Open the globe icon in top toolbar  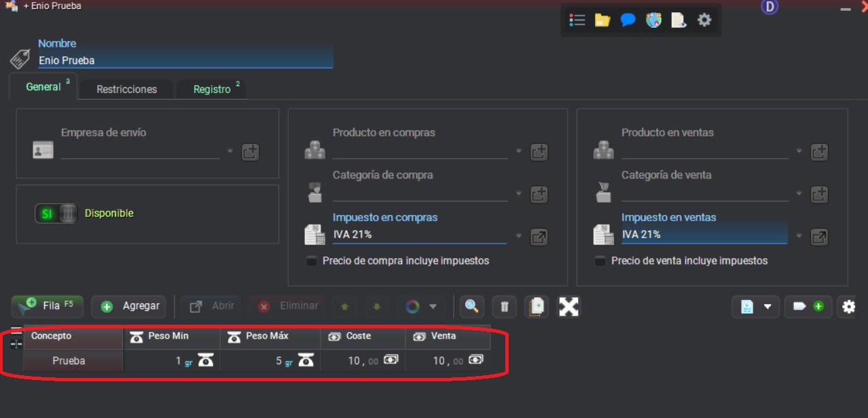click(x=653, y=20)
